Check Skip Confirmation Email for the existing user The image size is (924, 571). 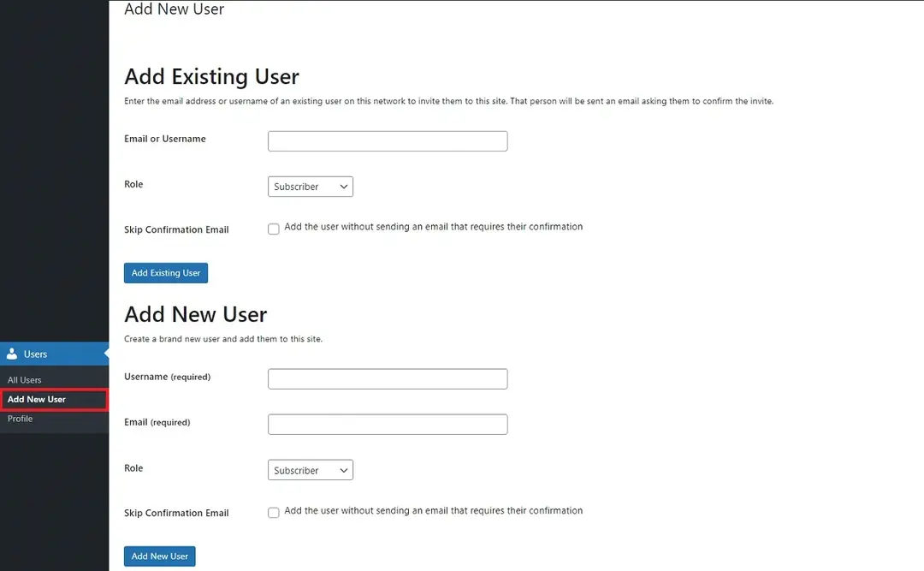pyautogui.click(x=273, y=229)
